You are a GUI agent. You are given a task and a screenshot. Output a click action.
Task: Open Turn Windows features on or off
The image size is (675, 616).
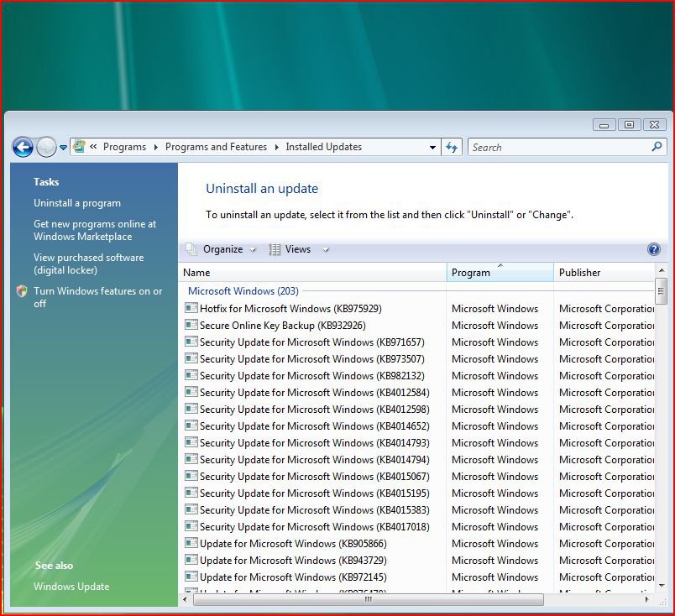tap(98, 297)
